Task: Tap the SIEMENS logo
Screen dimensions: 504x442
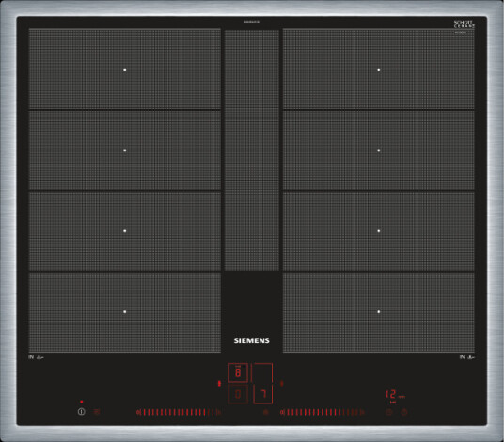Action: pos(251,340)
